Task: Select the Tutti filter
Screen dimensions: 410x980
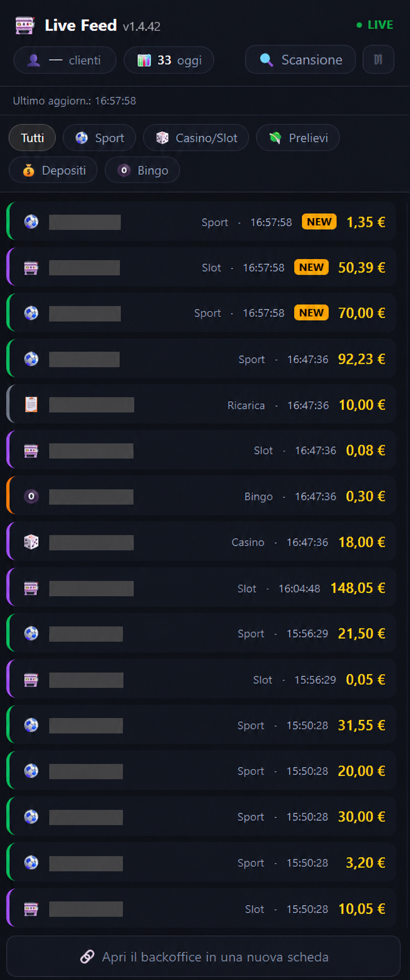Action: (32, 138)
